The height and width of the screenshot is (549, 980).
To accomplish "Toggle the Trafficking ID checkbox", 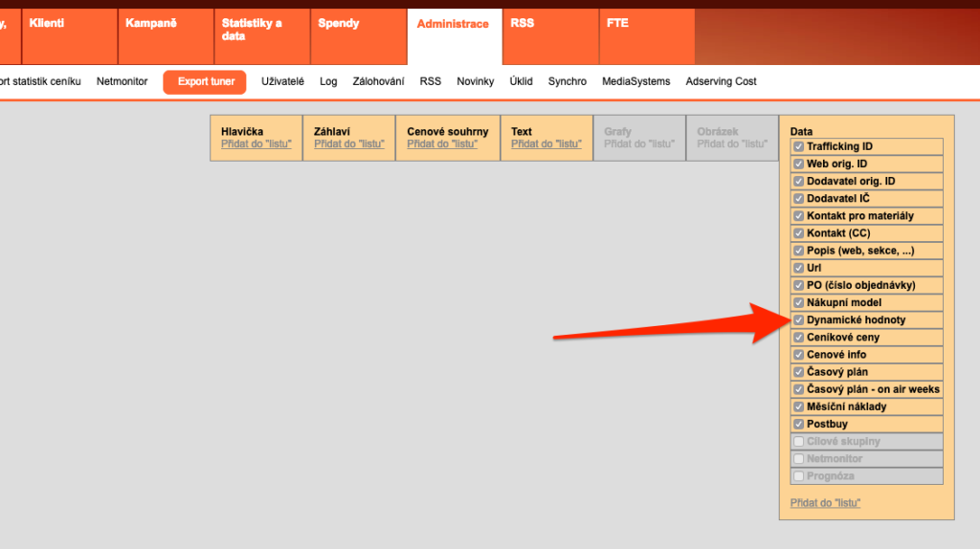I will pyautogui.click(x=798, y=147).
